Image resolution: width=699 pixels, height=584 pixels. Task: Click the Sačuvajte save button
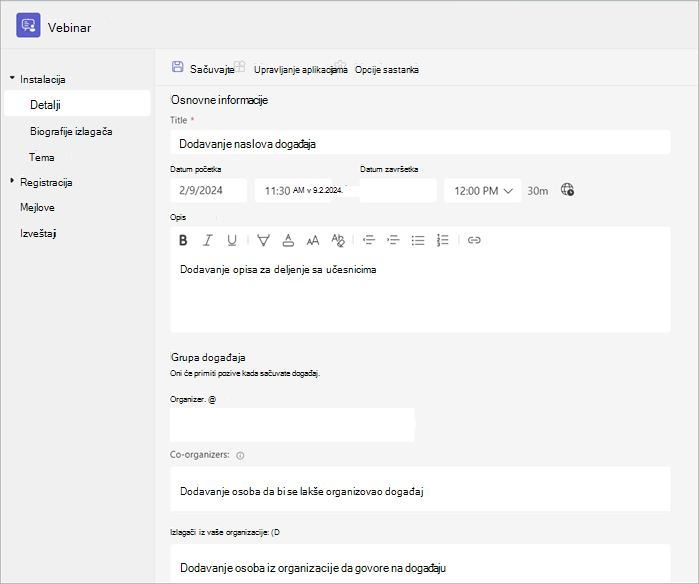(x=203, y=68)
